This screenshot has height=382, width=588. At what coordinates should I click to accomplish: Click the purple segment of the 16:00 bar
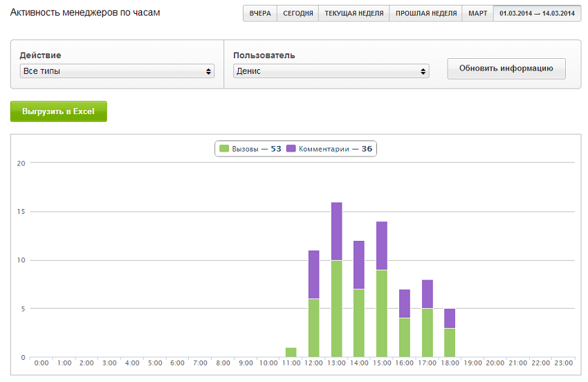(404, 304)
